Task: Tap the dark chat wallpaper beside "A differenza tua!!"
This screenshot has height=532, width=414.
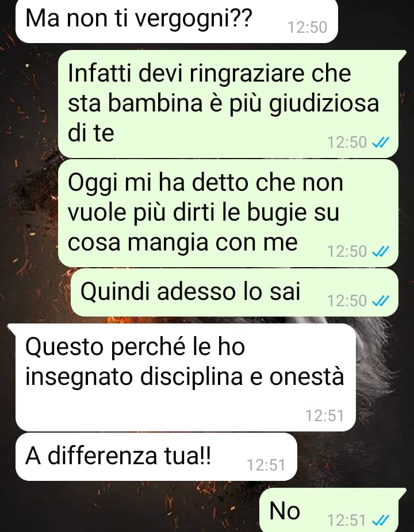Action: click(x=353, y=457)
